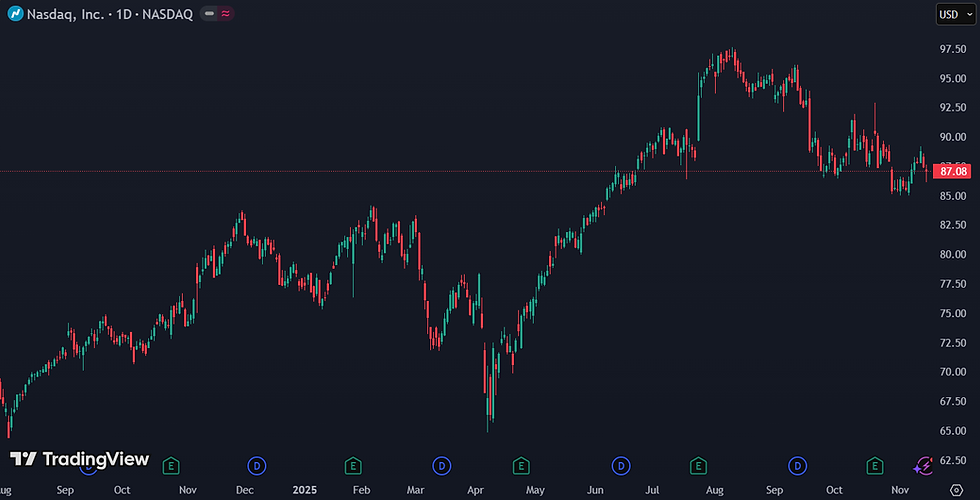Toggle the pink approximate-equal indicator pill

(x=226, y=14)
